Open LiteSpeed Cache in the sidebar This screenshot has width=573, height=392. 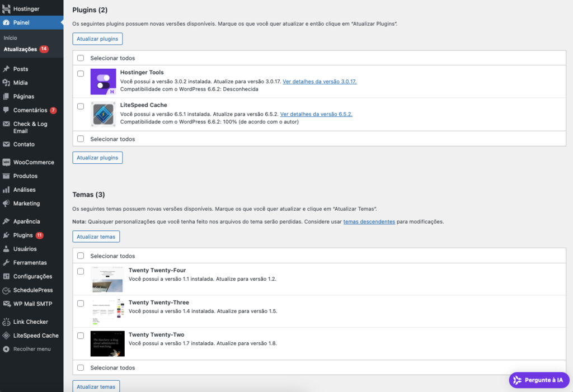(34, 335)
